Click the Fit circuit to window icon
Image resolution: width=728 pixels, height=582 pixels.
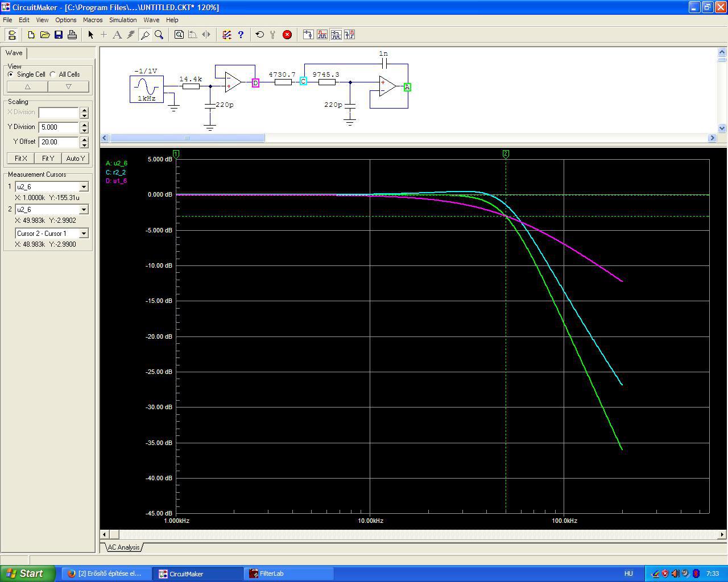pyautogui.click(x=179, y=35)
